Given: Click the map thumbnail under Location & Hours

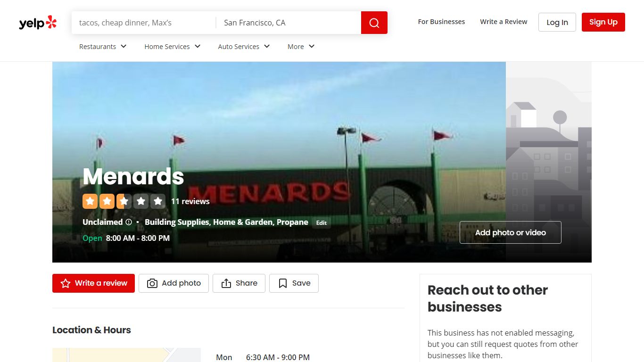Looking at the screenshot, I should pyautogui.click(x=126, y=355).
